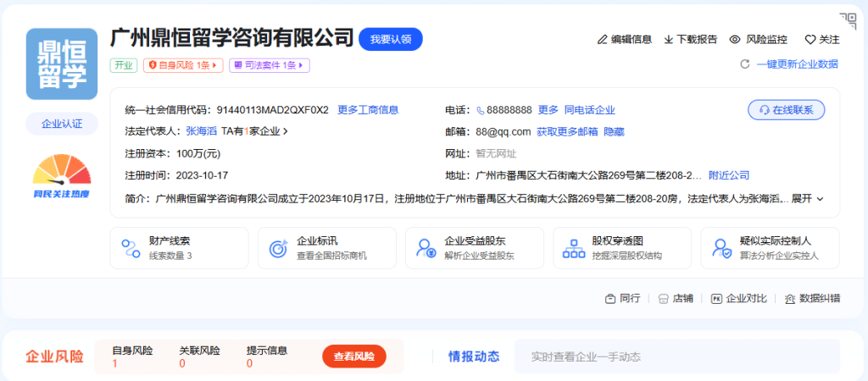Expand the company 简介 with 展开
The image size is (868, 381).
807,198
